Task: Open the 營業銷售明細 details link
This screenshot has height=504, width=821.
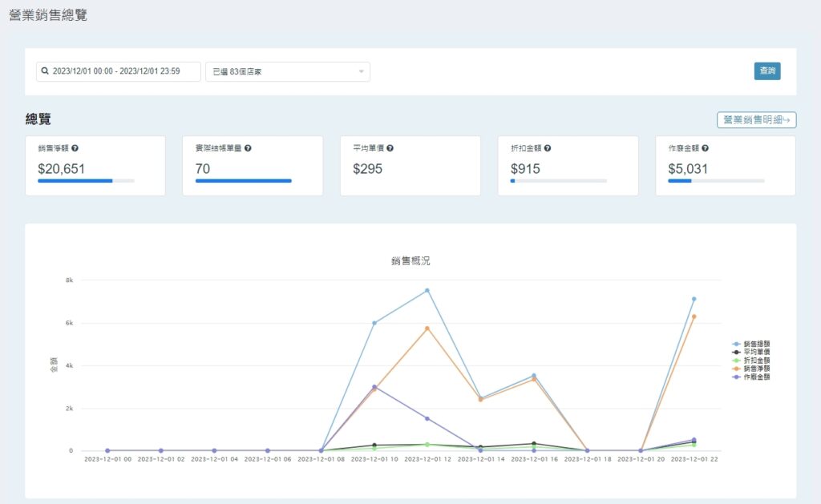Action: pos(756,120)
